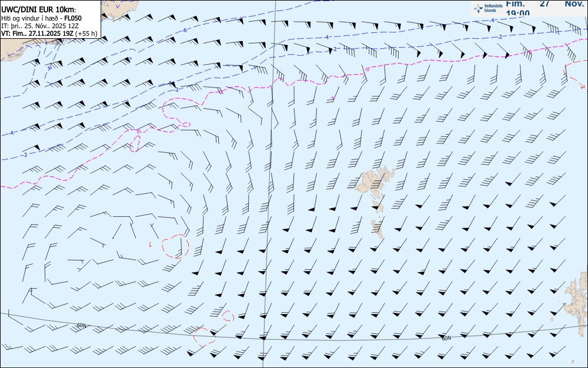This screenshot has height=368, width=588.
Task: Click the "Nóv." month in the date header
Action: coord(574,4)
